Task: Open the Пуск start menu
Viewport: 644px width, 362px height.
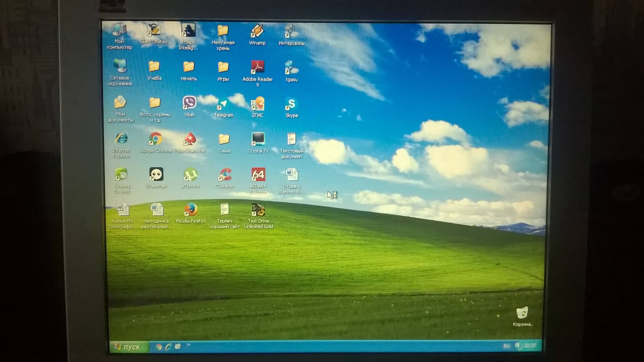Action: [x=128, y=347]
